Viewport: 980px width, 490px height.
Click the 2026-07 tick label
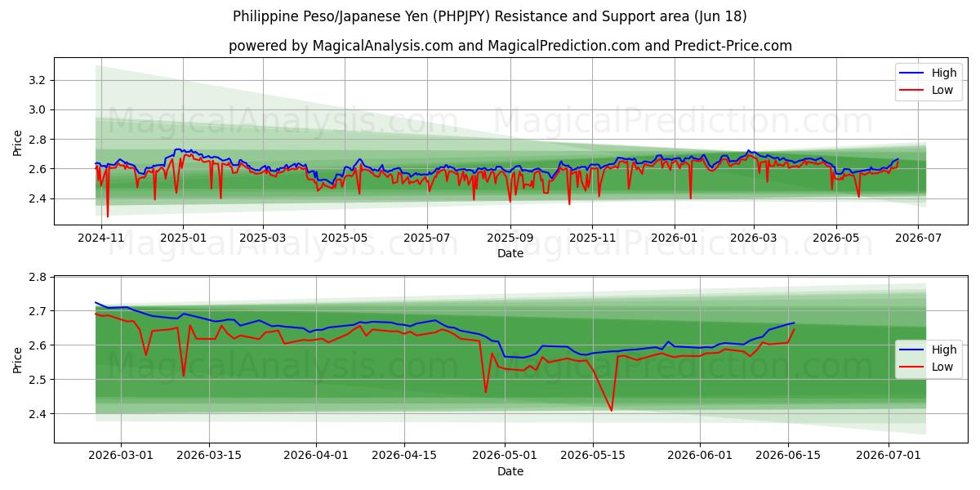pyautogui.click(x=917, y=238)
